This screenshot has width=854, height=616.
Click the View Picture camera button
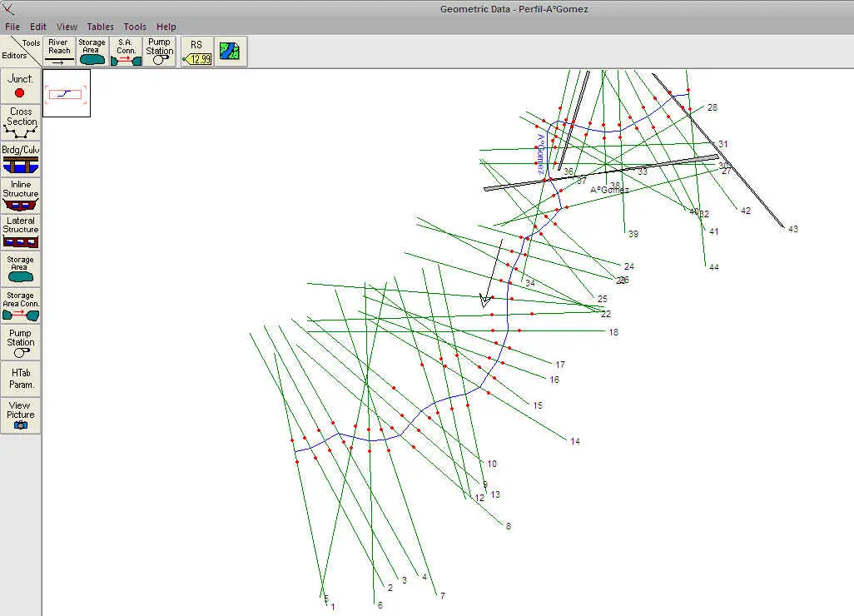(20, 415)
